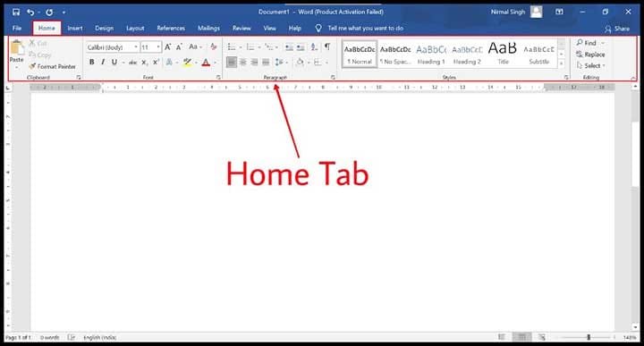Viewport: 644px width, 346px height.
Task: Click the Cut command
Action: [x=38, y=43]
